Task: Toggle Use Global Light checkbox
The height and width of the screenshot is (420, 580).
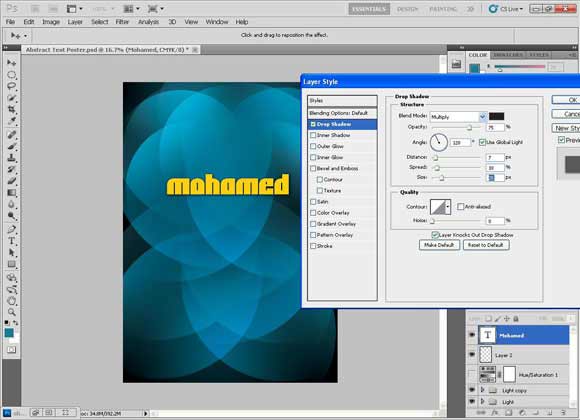Action: coord(482,142)
